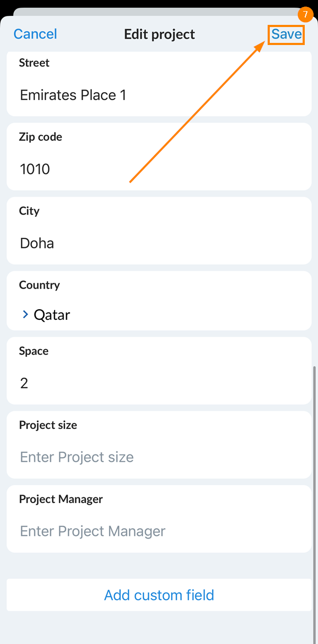Viewport: 318px width, 644px height.
Task: Click the Edit project title
Action: 160,34
